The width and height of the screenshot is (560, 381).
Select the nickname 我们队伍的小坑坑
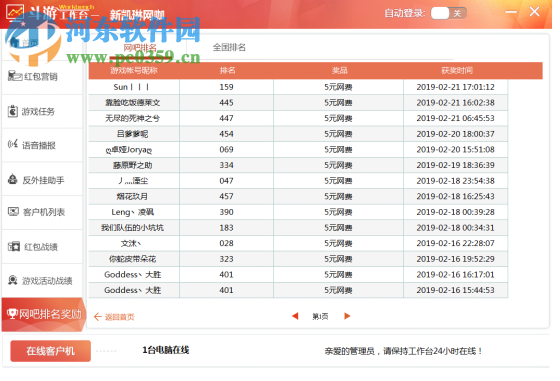(x=132, y=227)
